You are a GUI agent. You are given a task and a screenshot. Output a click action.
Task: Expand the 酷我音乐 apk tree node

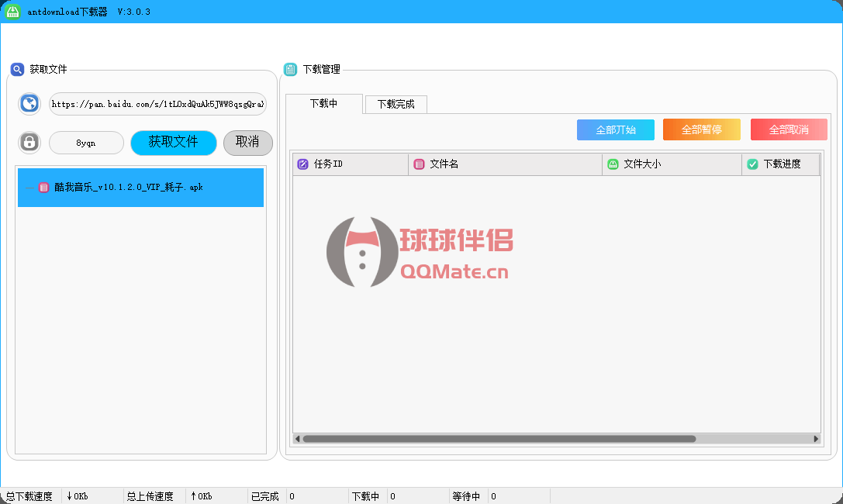(x=29, y=188)
